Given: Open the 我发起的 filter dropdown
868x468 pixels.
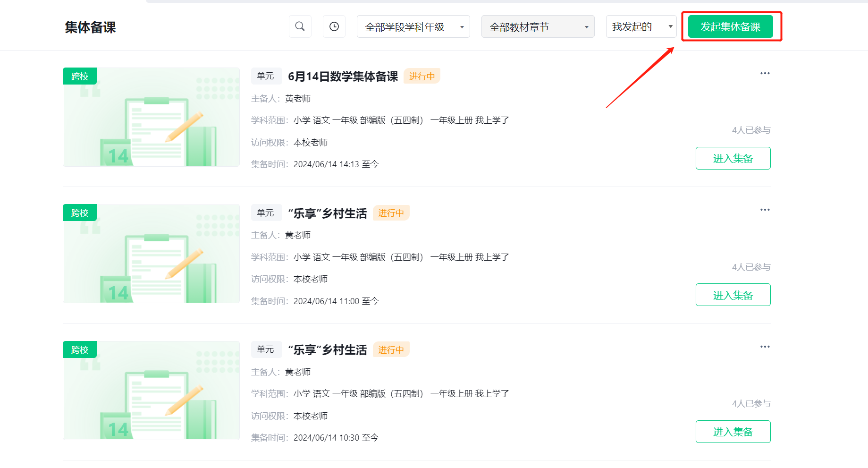Looking at the screenshot, I should [641, 26].
